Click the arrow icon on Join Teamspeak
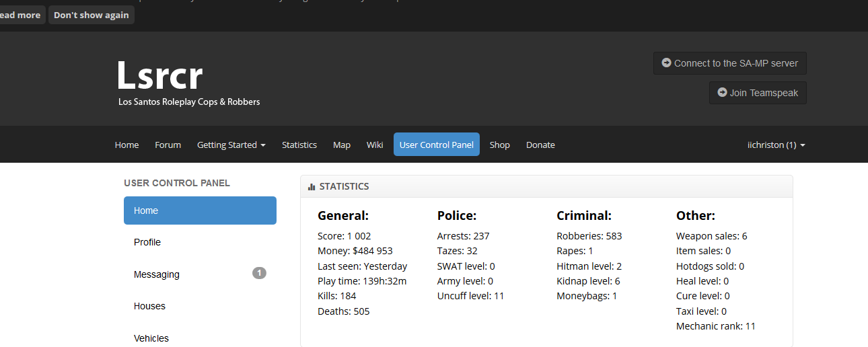This screenshot has height=347, width=868. coord(722,93)
